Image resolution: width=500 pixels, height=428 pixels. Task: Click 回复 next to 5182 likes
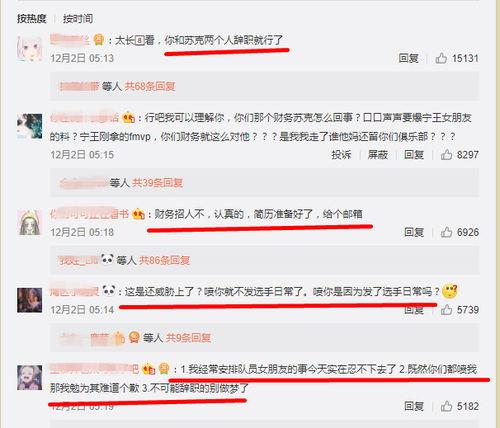414,406
